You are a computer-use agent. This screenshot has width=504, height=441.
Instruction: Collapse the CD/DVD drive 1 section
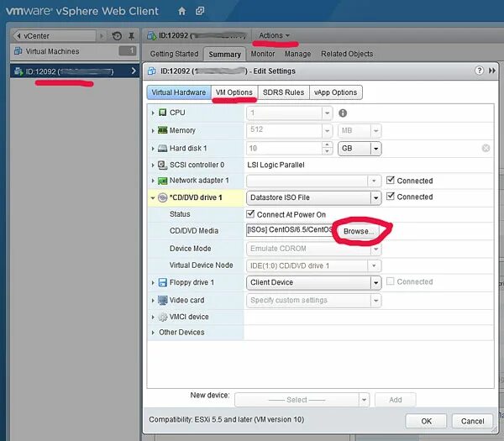153,198
